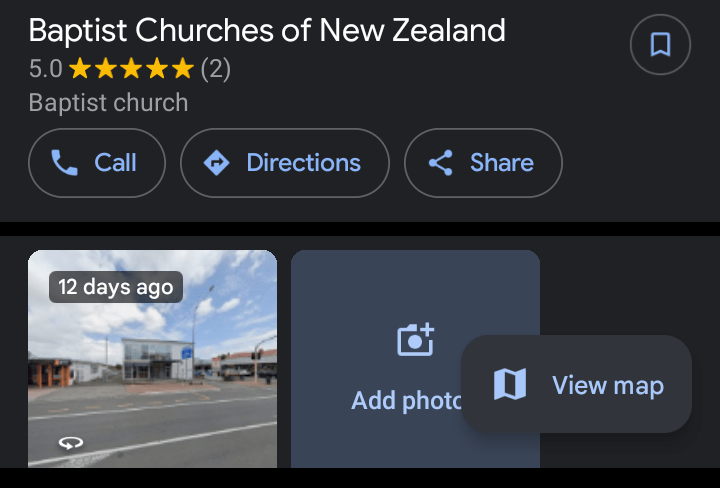Save place with the bookmark icon
This screenshot has width=720, height=488.
[660, 45]
